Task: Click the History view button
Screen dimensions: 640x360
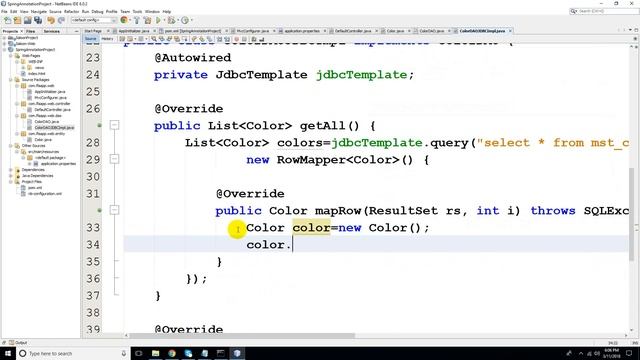Action: click(x=107, y=39)
